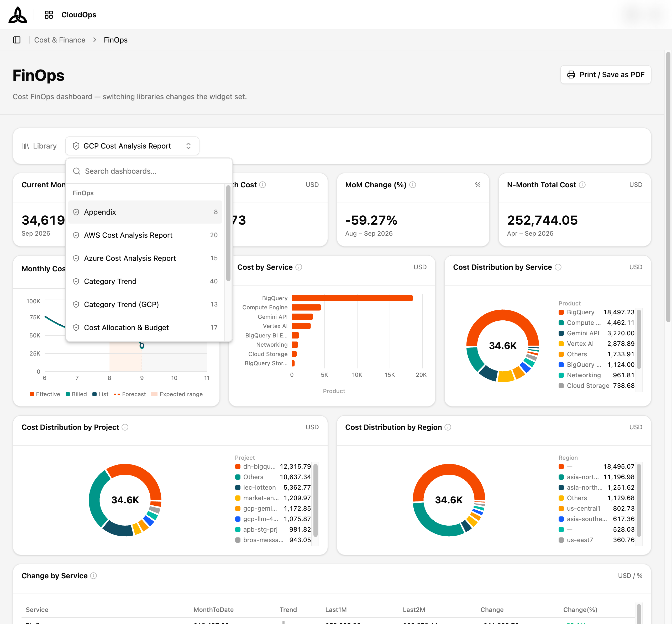Click the info icon beside MoM Change (%)
This screenshot has width=672, height=624.
(x=413, y=185)
